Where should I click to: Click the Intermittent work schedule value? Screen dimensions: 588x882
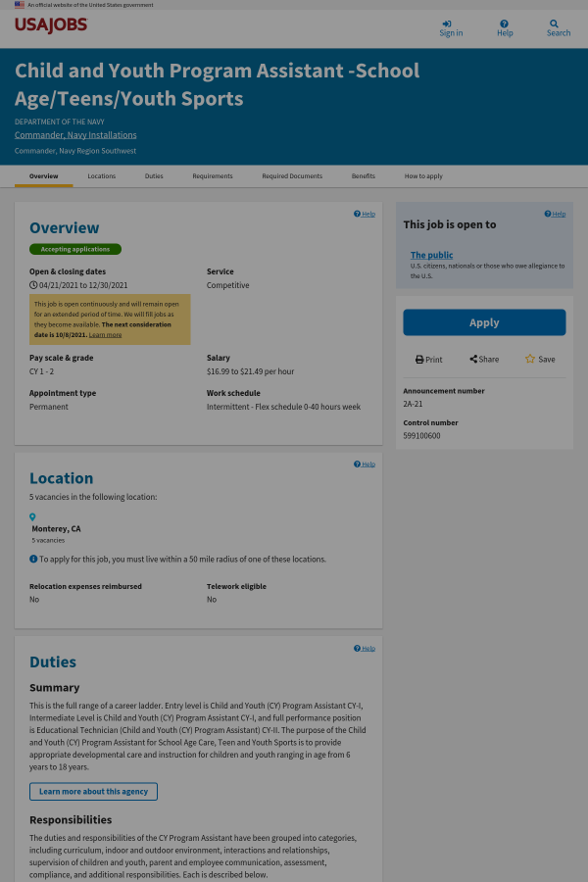coord(283,407)
